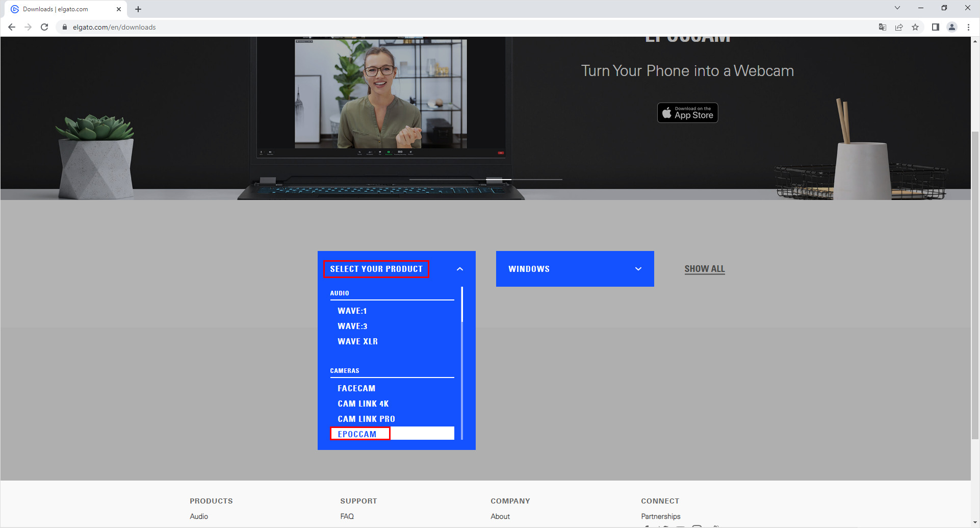Image resolution: width=980 pixels, height=528 pixels.
Task: Click the PRODUCTS footer heading
Action: pyautogui.click(x=211, y=501)
